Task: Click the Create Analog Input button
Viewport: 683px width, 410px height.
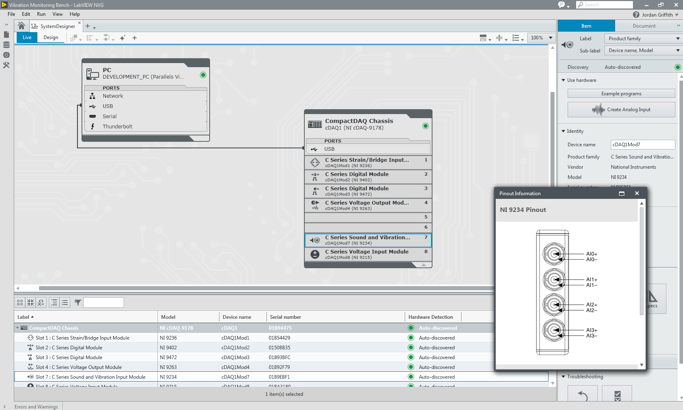Action: (621, 109)
